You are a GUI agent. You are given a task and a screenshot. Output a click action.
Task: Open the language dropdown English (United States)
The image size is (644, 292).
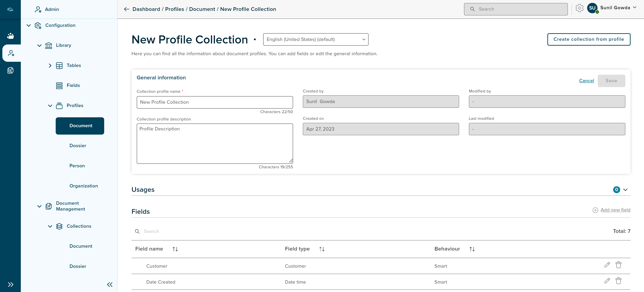pos(316,39)
